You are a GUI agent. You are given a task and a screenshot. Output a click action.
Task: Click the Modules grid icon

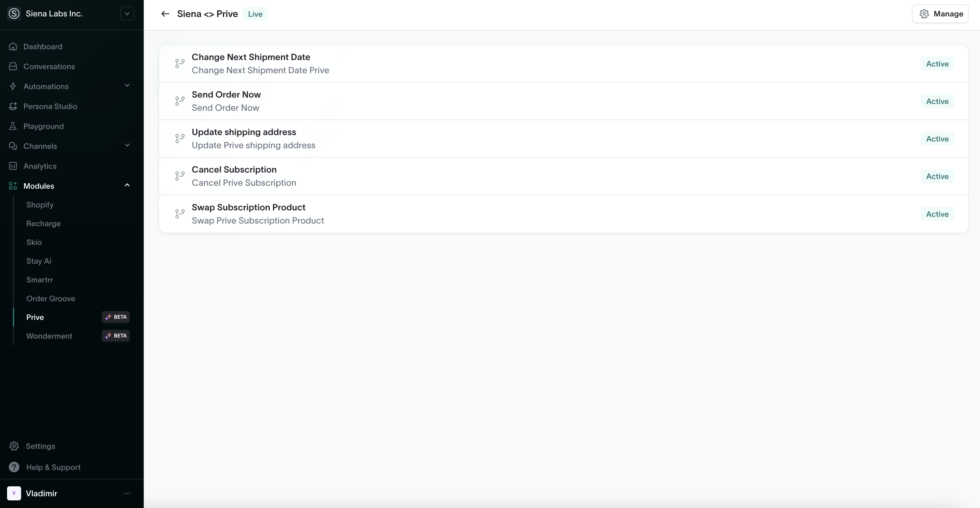(13, 186)
